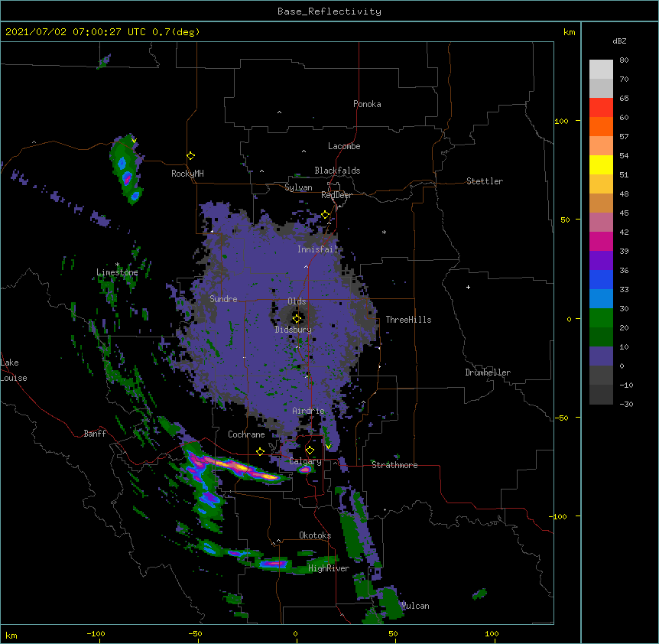659x644 pixels.
Task: Select the Sylvan label
Action: pos(298,187)
